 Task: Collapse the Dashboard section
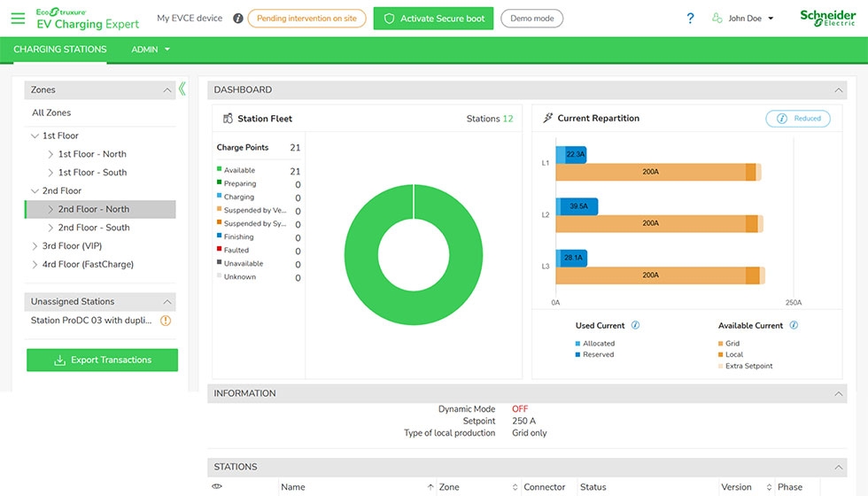838,89
